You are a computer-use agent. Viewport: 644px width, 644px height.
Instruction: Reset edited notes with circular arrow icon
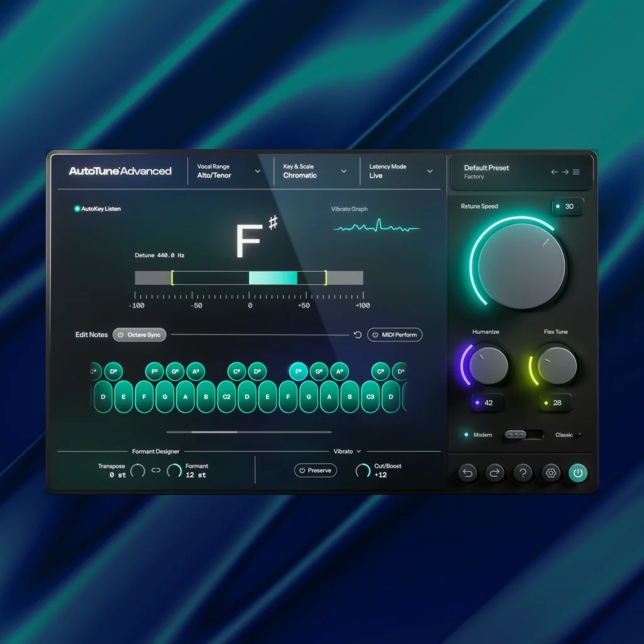pyautogui.click(x=358, y=335)
